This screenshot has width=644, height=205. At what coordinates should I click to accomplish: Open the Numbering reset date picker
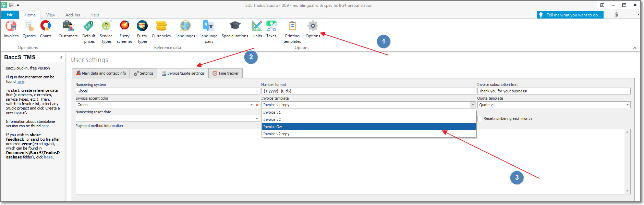pyautogui.click(x=257, y=118)
